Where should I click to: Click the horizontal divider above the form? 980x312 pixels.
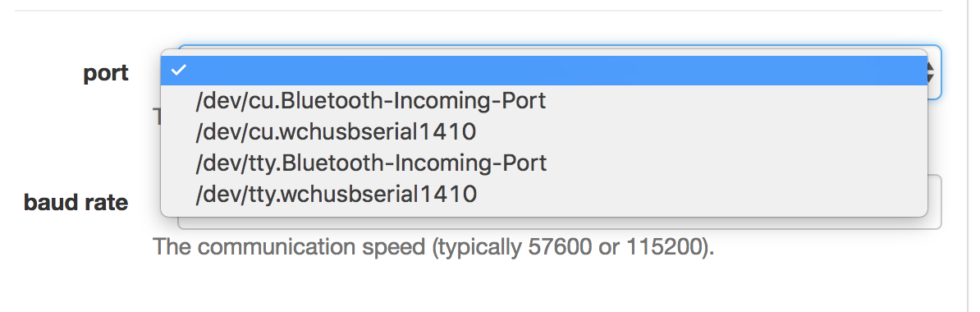tap(479, 11)
